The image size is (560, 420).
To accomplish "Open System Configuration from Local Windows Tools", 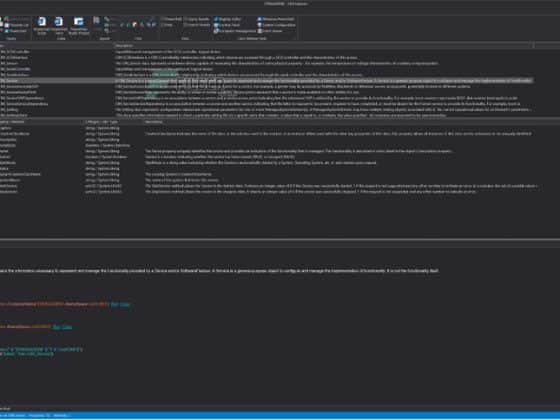I will tap(276, 25).
